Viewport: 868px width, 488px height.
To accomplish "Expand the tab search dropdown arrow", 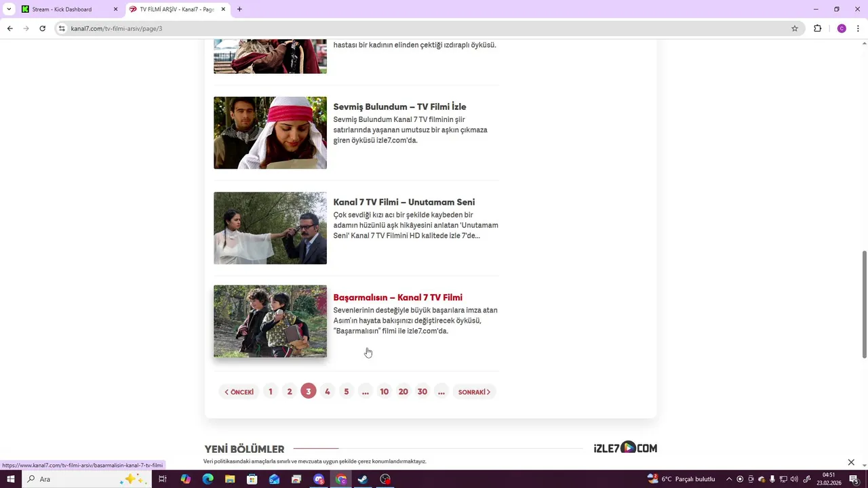I will 9,9.
